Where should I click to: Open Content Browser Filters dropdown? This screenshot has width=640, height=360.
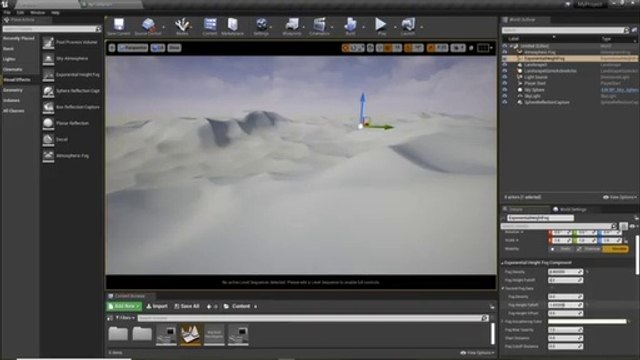coord(125,318)
